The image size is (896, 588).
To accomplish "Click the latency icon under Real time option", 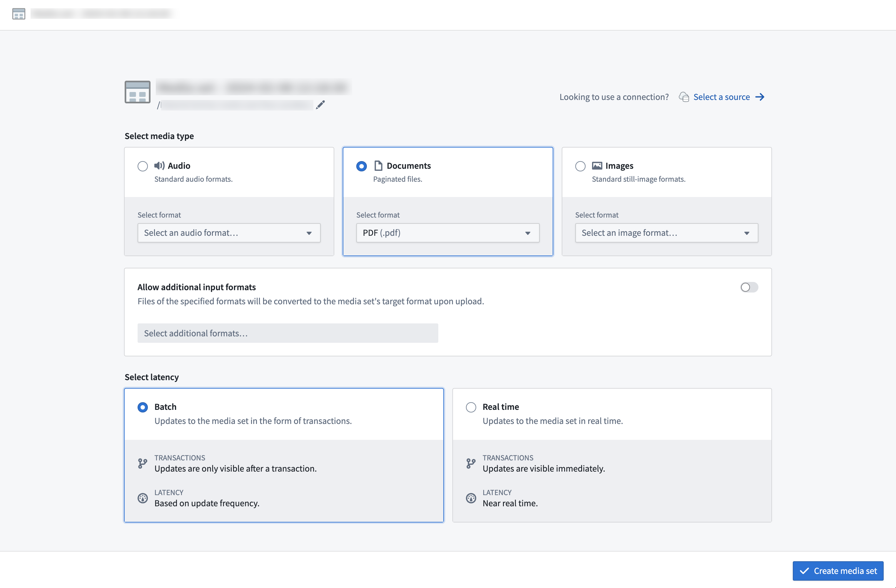I will [x=471, y=497].
